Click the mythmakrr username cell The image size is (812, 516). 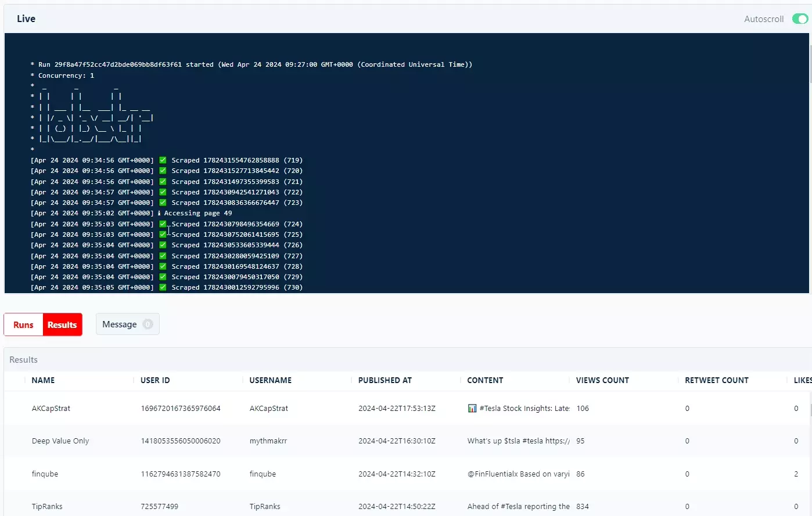pyautogui.click(x=268, y=441)
